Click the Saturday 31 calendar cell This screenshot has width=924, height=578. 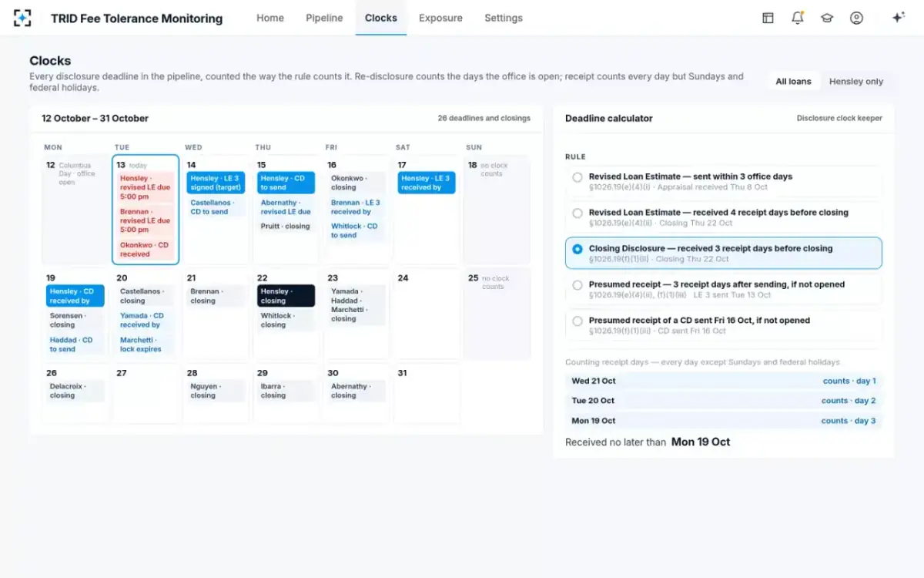pyautogui.click(x=427, y=393)
